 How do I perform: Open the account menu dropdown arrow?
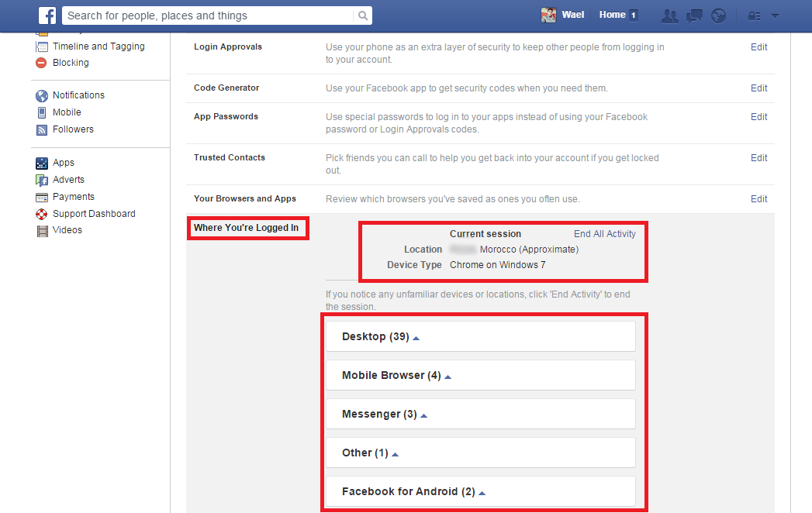point(776,16)
